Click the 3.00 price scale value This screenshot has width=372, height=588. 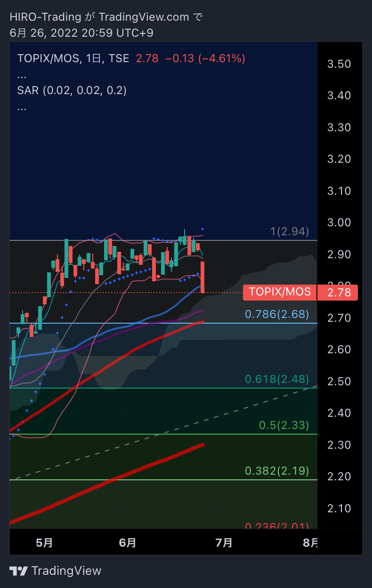pos(339,222)
